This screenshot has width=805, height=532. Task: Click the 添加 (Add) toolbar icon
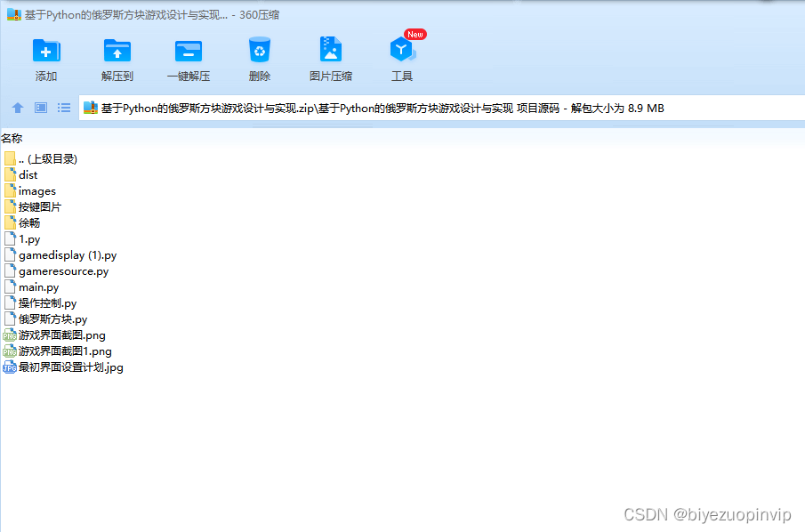point(46,51)
